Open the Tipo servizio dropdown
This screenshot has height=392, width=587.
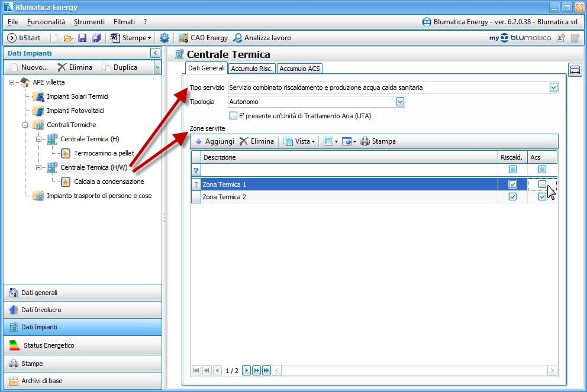pyautogui.click(x=554, y=88)
